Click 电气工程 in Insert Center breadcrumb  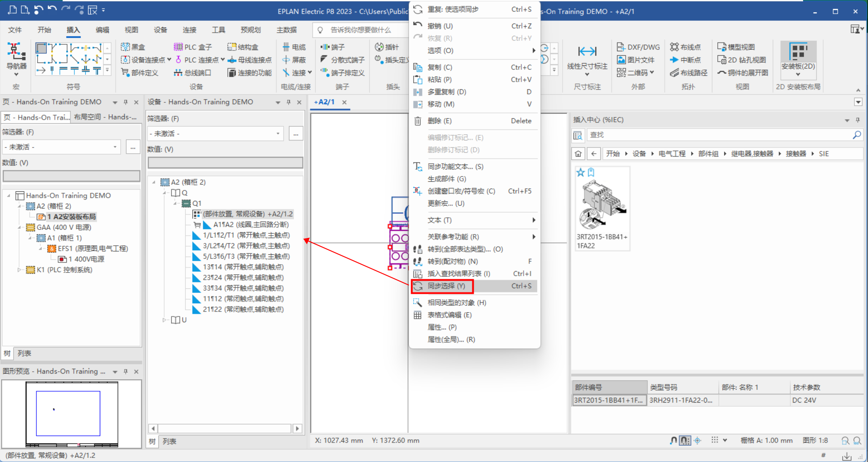[672, 154]
